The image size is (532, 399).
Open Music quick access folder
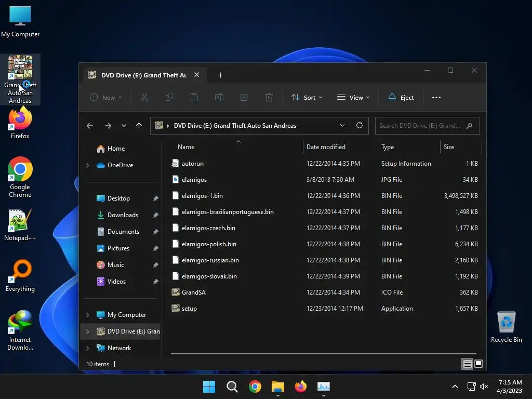[110, 265]
